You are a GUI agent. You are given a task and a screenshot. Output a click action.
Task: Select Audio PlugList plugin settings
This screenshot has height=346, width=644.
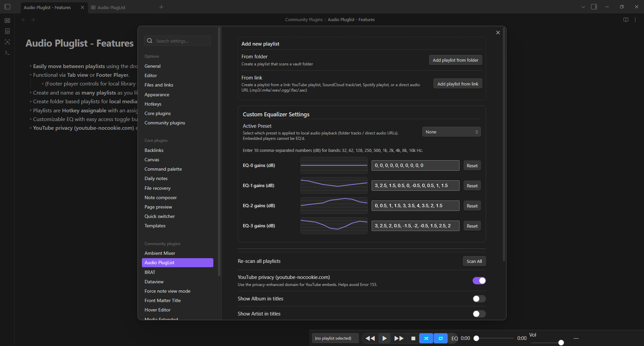(177, 263)
